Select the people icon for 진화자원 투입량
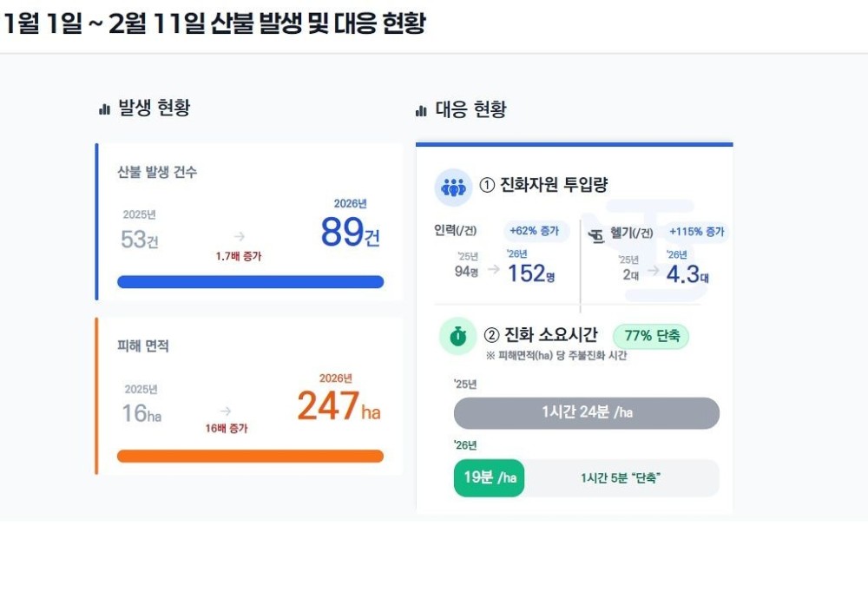 [453, 187]
